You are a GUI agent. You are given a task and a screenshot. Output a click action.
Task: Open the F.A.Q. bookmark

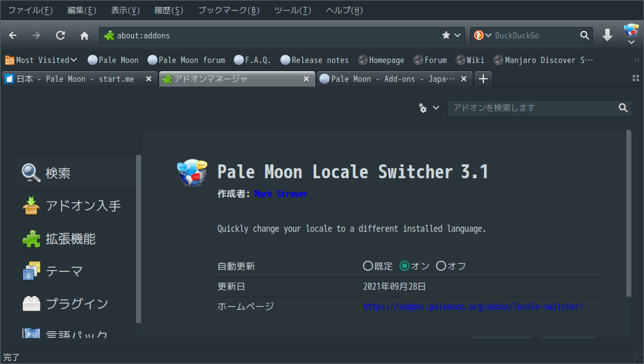tap(252, 60)
